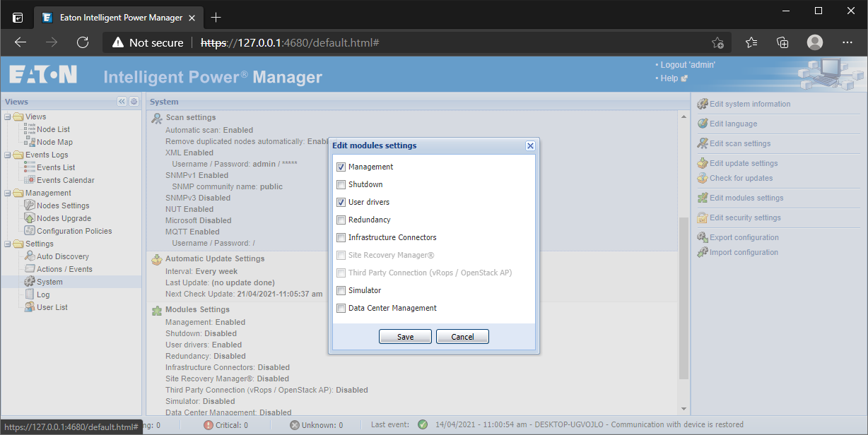Click Export configuration link
The height and width of the screenshot is (435, 868).
(744, 237)
